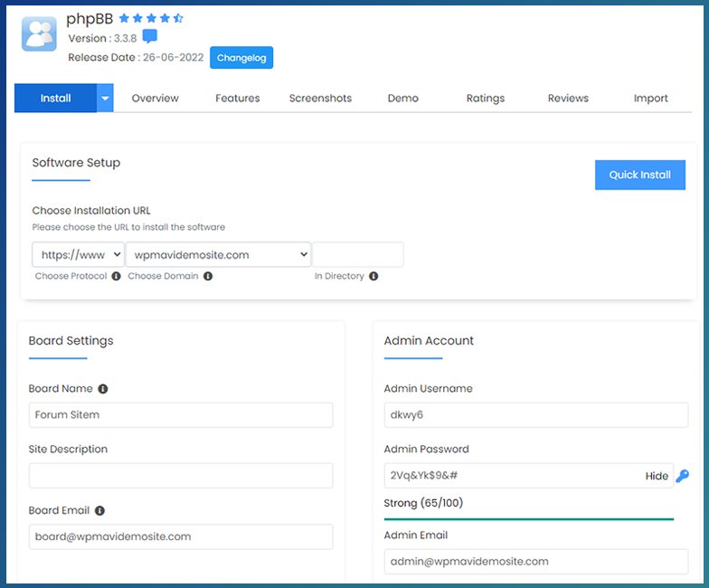Image resolution: width=709 pixels, height=588 pixels.
Task: Click the phpBB application logo icon
Action: click(40, 34)
